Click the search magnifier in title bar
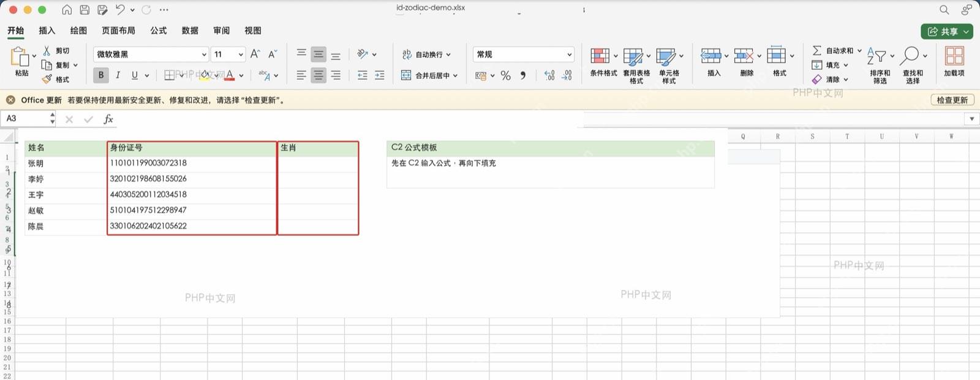Screen dimensions: 980x380 (x=944, y=10)
